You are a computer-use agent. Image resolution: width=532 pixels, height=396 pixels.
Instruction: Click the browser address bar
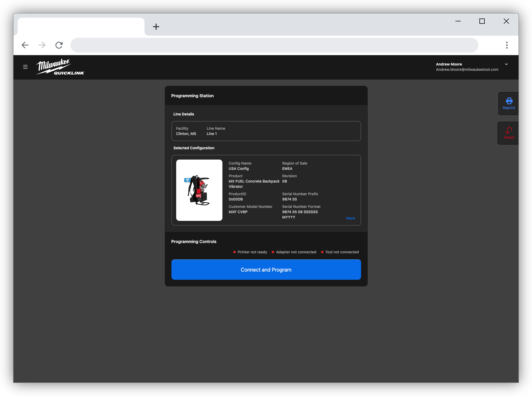(x=274, y=45)
